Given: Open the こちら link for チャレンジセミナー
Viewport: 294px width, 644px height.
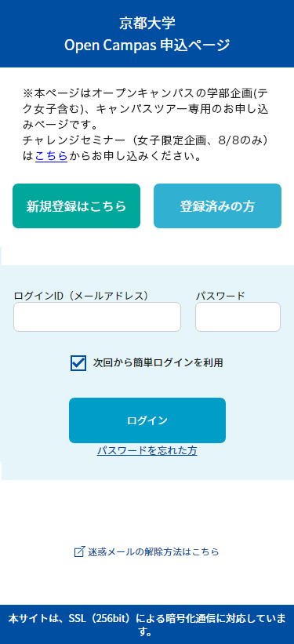Looking at the screenshot, I should (x=51, y=156).
